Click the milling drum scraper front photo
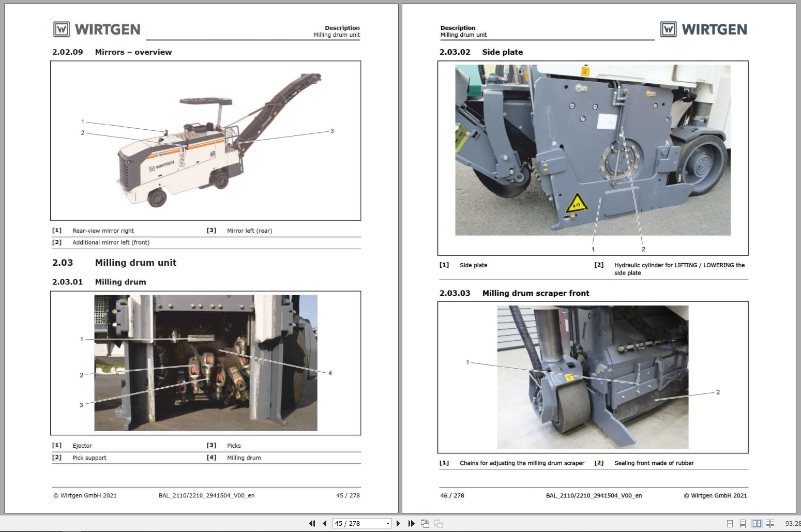Image resolution: width=801 pixels, height=532 pixels. click(x=593, y=377)
